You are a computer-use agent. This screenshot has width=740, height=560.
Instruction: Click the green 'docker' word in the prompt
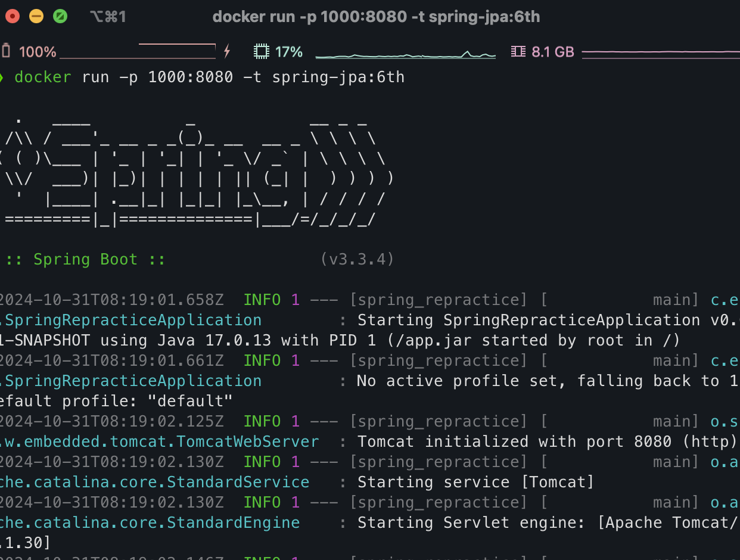[x=43, y=77]
